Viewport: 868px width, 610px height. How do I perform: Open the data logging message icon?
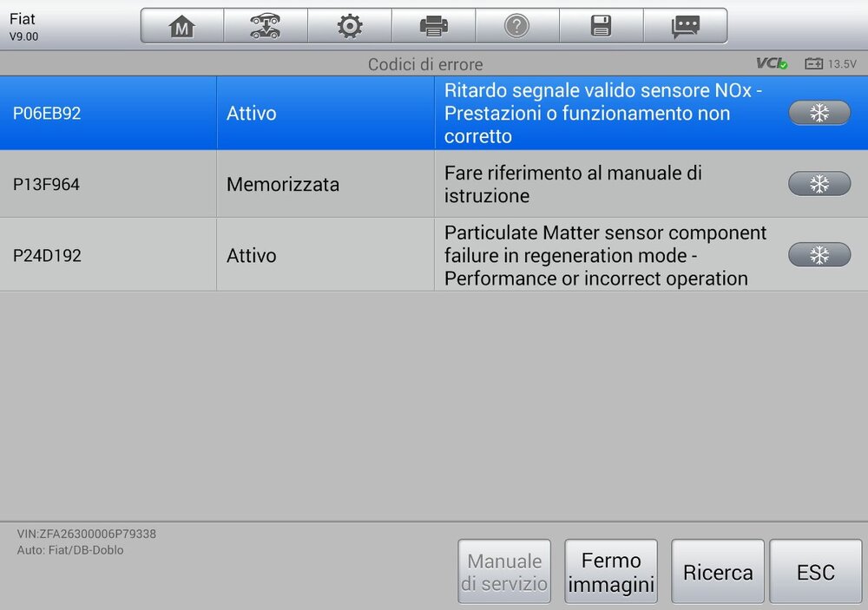pyautogui.click(x=685, y=27)
